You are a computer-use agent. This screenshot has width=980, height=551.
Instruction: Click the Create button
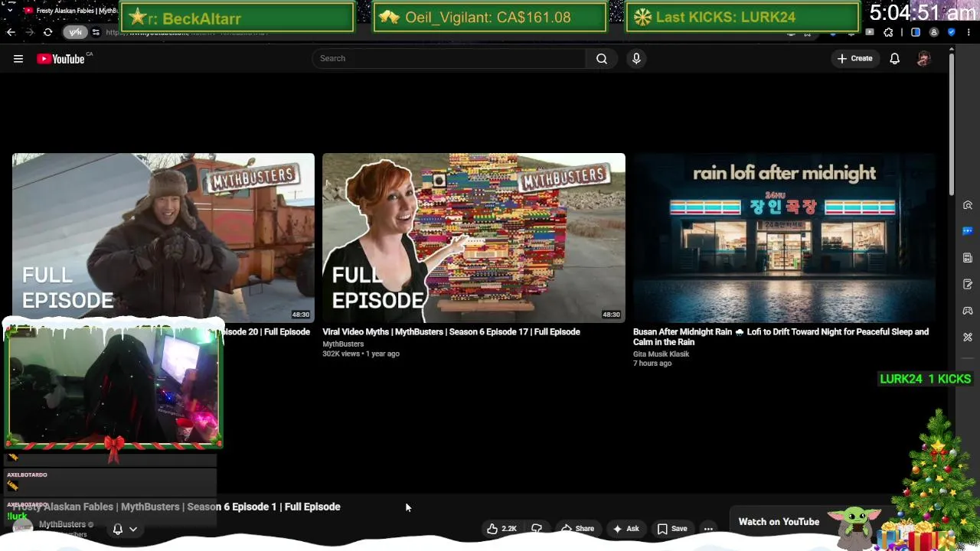pos(854,58)
